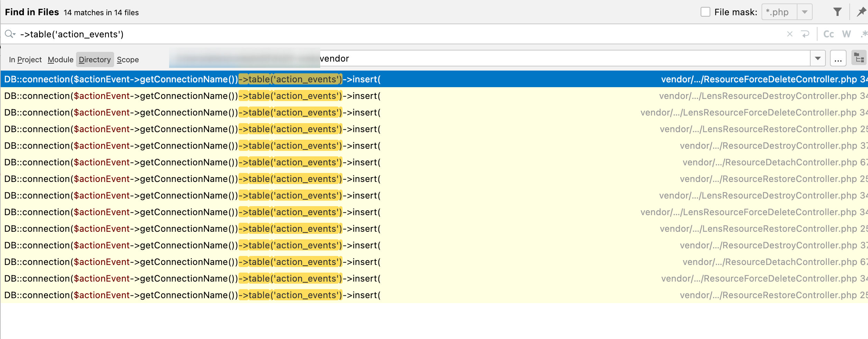Open directory chooser via the ... button
The image size is (868, 339).
click(838, 58)
